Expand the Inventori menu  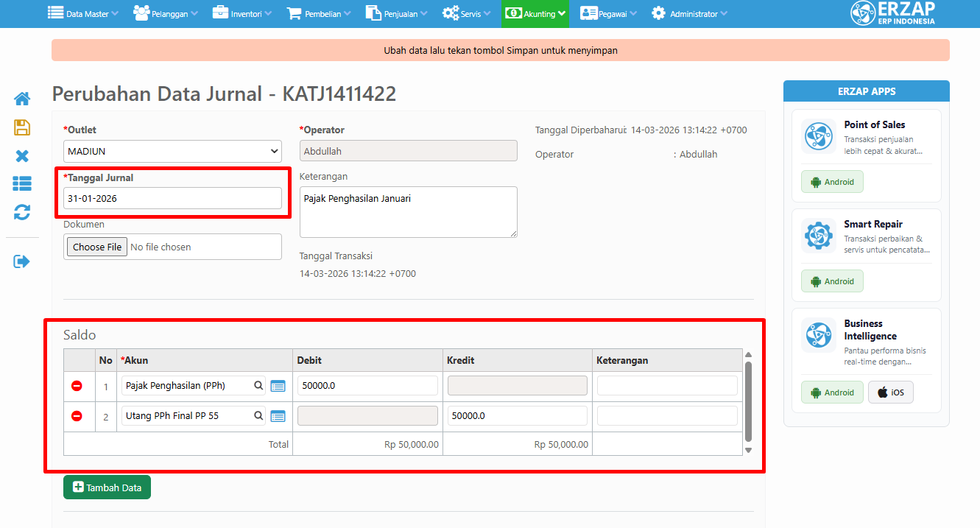[x=242, y=14]
